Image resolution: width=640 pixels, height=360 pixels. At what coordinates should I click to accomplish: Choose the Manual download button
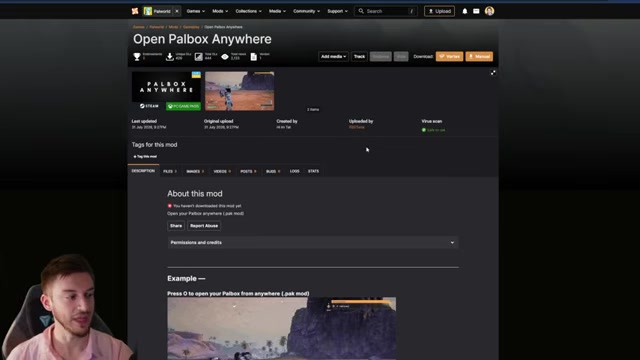(479, 56)
